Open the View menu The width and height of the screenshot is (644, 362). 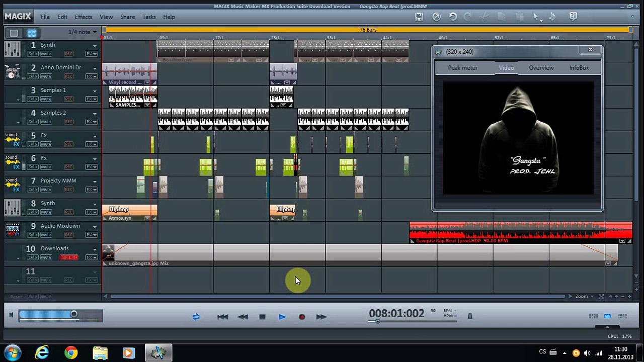(106, 17)
